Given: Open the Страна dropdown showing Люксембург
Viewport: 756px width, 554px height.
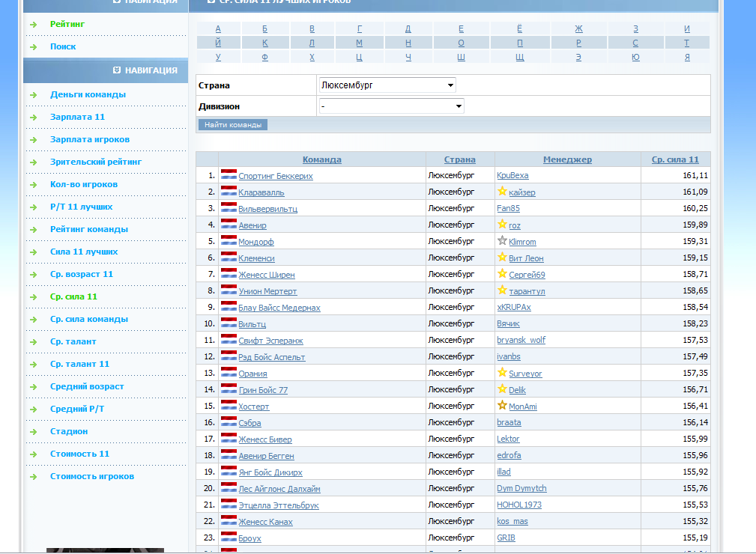Looking at the screenshot, I should click(386, 85).
